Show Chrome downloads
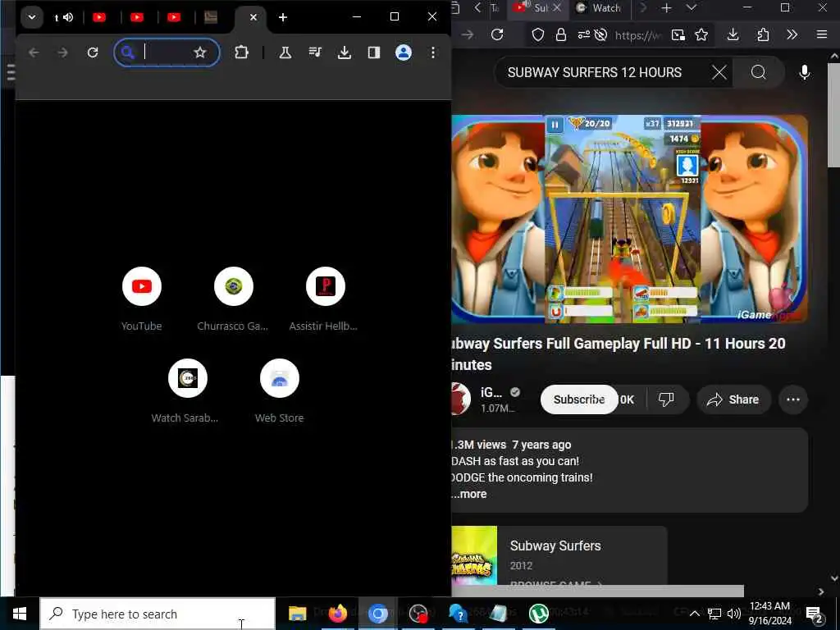840x630 pixels. point(345,52)
